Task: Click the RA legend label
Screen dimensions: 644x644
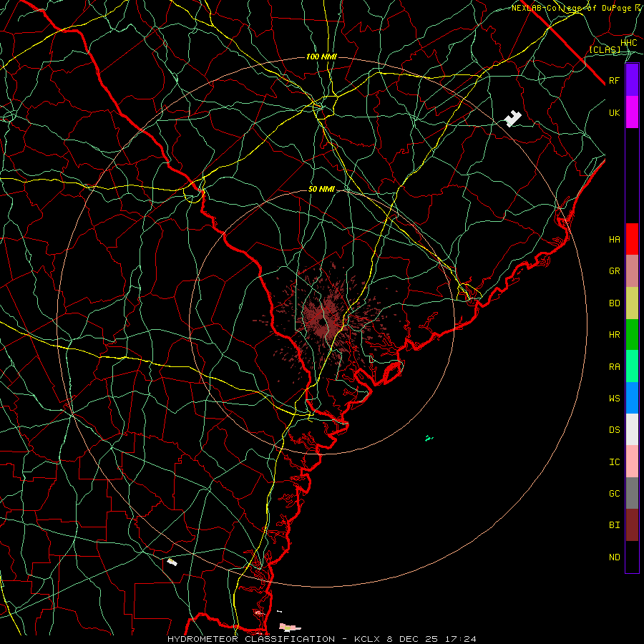Action: click(614, 367)
